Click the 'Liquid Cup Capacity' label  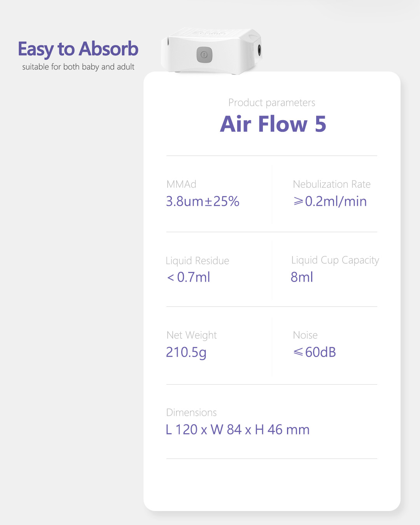point(335,260)
